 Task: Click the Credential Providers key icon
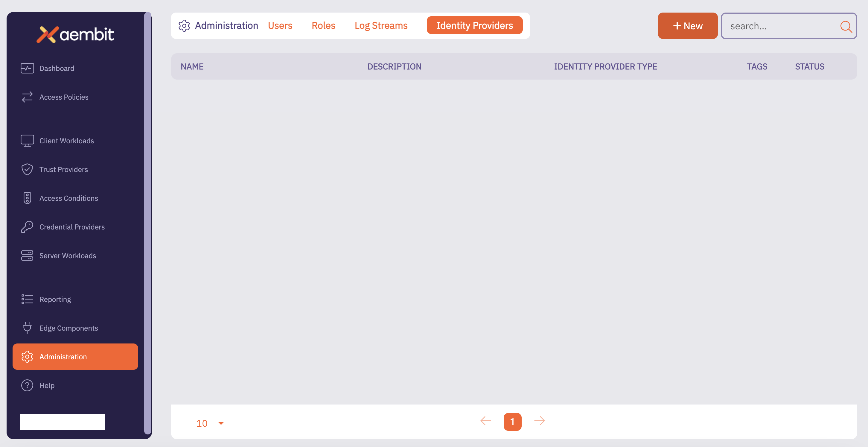(x=27, y=226)
